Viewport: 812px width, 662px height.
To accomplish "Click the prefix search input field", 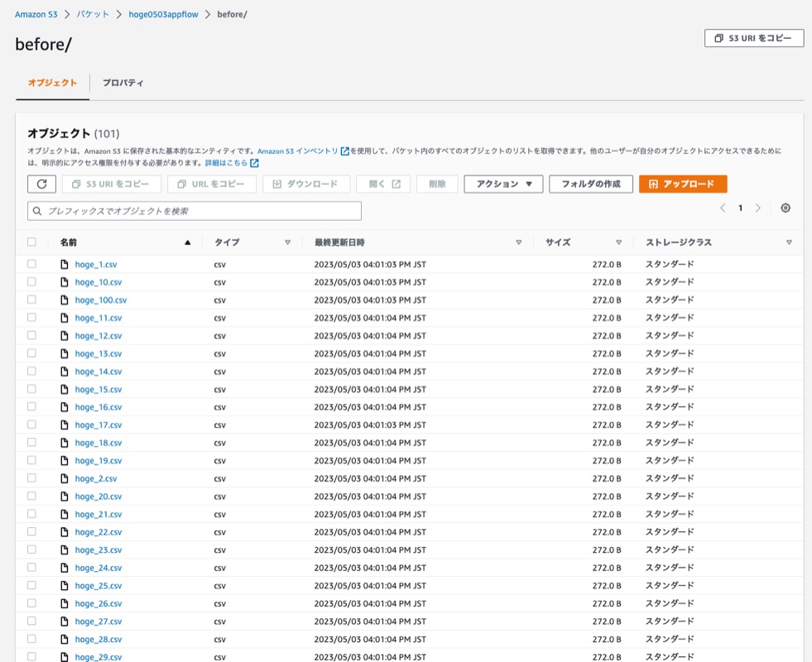I will click(195, 211).
